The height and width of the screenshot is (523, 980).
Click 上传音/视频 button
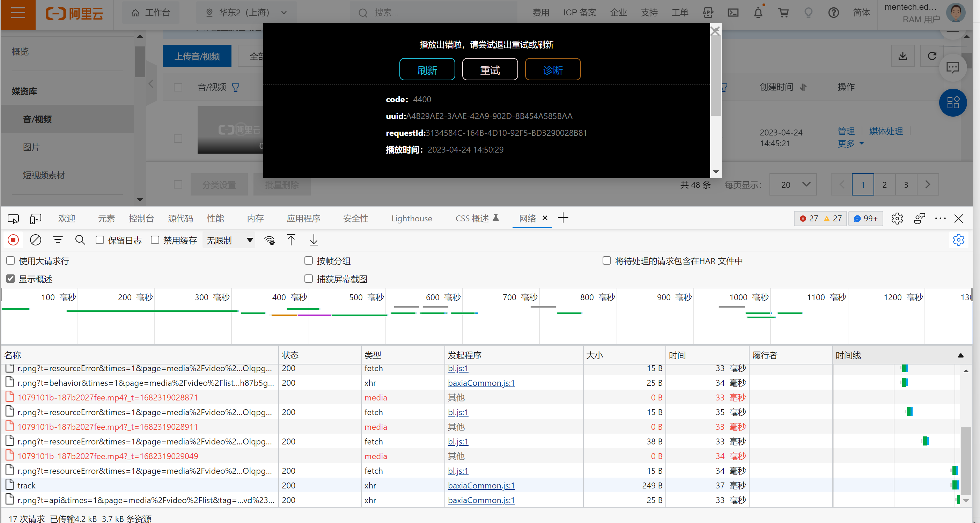(197, 56)
